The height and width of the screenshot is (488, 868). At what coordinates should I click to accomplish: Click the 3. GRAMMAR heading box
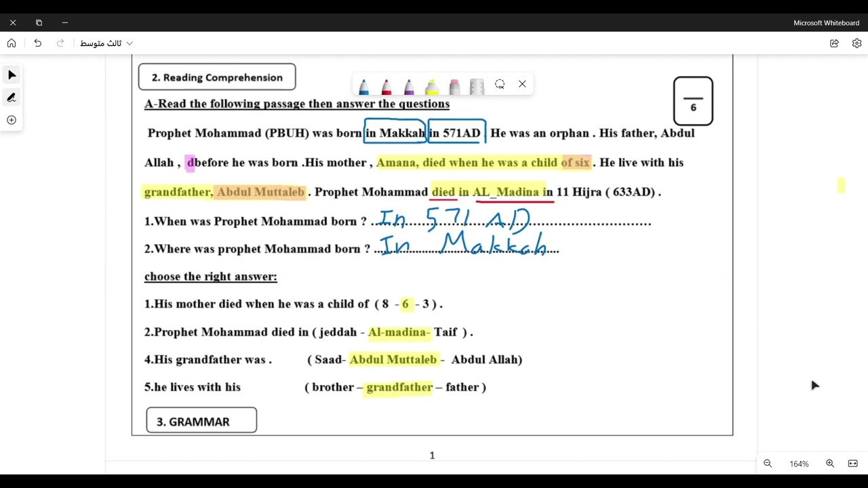201,420
